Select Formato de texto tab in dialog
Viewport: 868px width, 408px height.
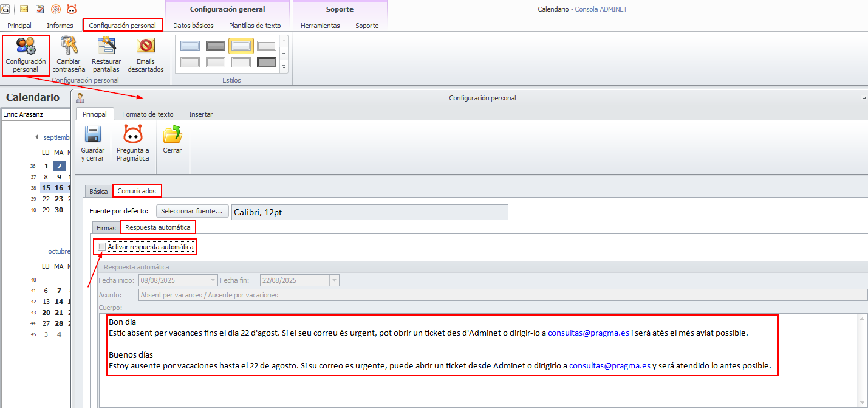click(148, 114)
